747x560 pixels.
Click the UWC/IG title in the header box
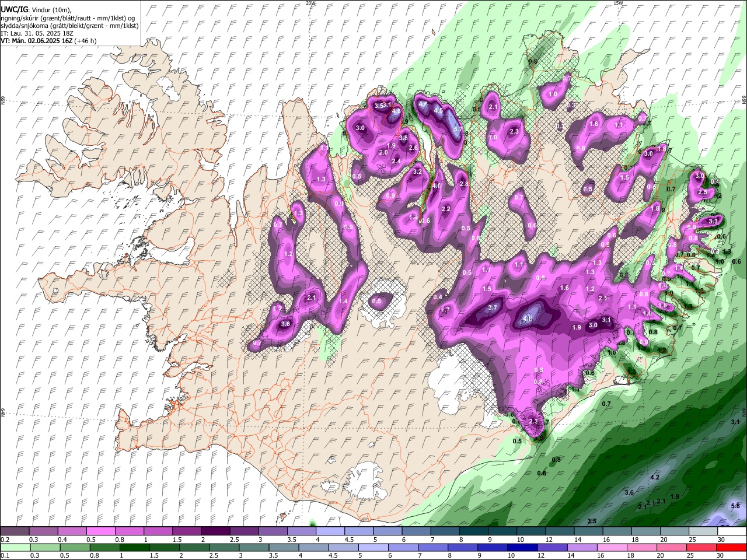click(13, 9)
